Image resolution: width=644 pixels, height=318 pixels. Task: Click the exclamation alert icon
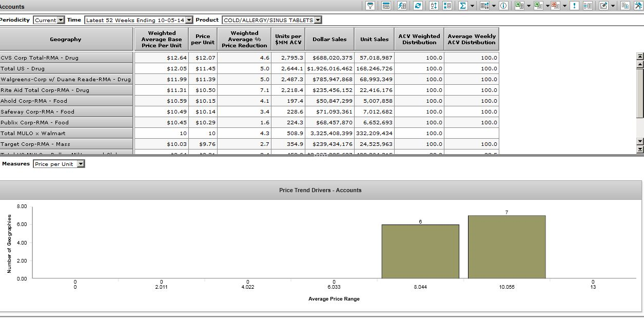(x=574, y=6)
